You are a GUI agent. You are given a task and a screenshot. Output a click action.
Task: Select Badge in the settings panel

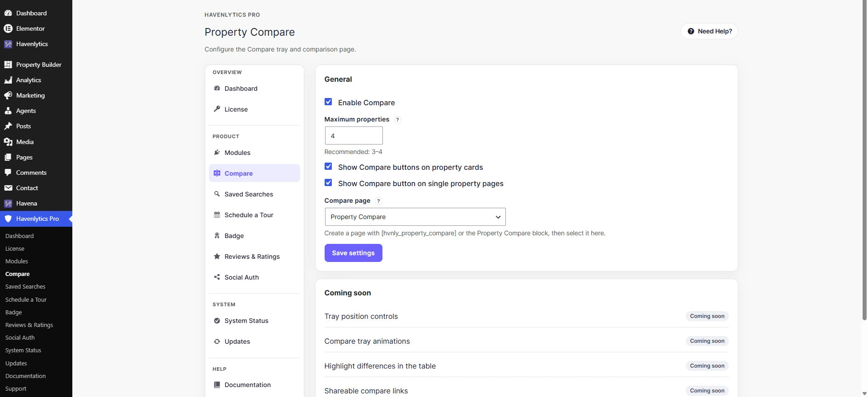(x=255, y=236)
